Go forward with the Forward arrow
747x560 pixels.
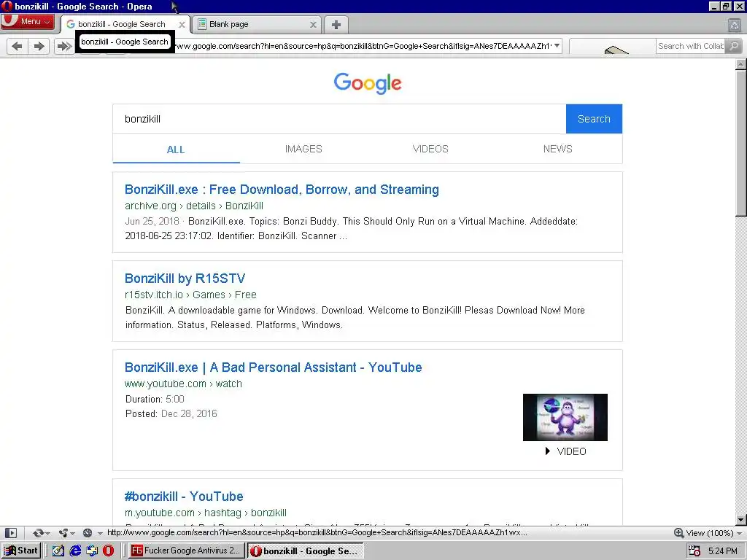(39, 46)
